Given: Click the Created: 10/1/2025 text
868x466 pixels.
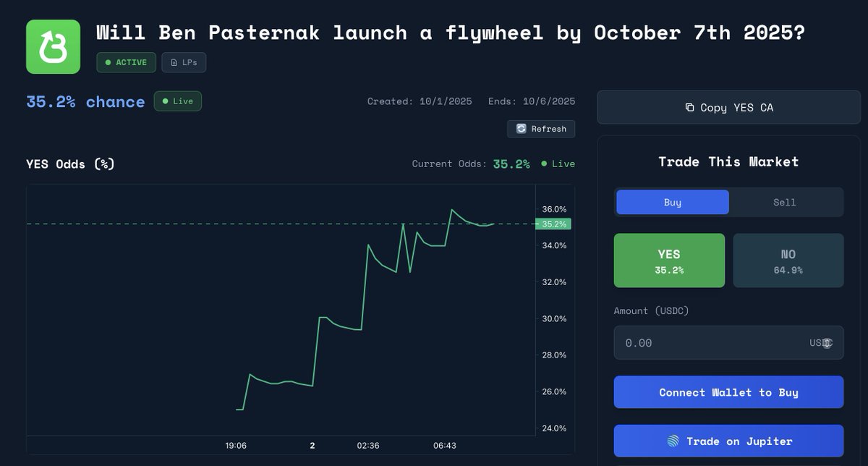Looking at the screenshot, I should point(420,101).
